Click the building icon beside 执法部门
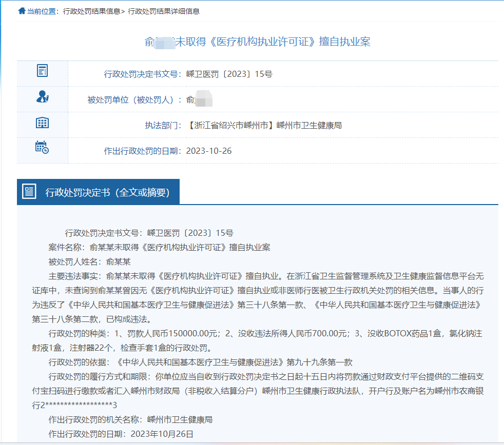This screenshot has width=504, height=445. pyautogui.click(x=42, y=122)
